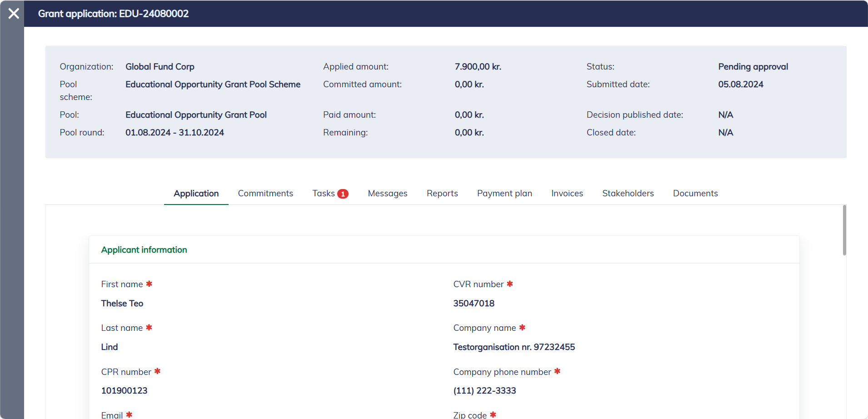Image resolution: width=868 pixels, height=419 pixels.
Task: Go to the Messages tab
Action: (387, 194)
